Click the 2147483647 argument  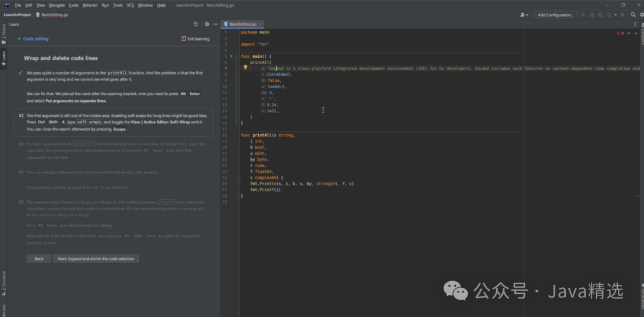click(279, 74)
